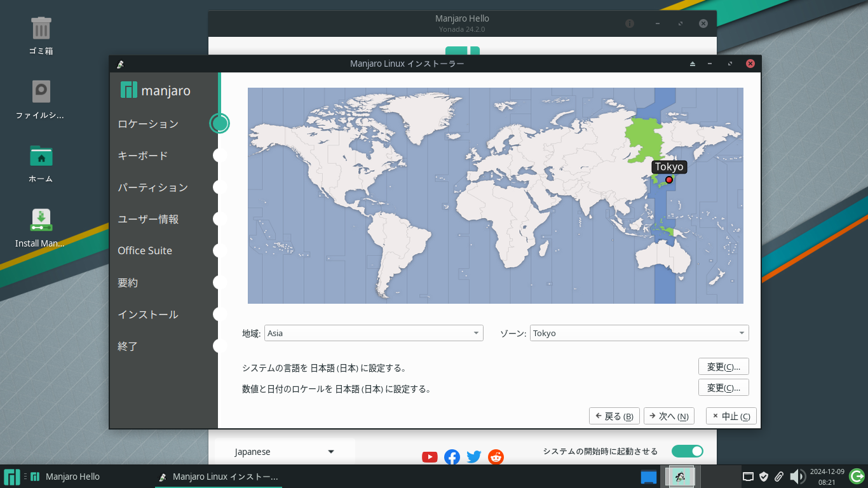Select the Manjaro Linux インストー... taskbar button
This screenshot has width=868, height=488.
[x=219, y=477]
